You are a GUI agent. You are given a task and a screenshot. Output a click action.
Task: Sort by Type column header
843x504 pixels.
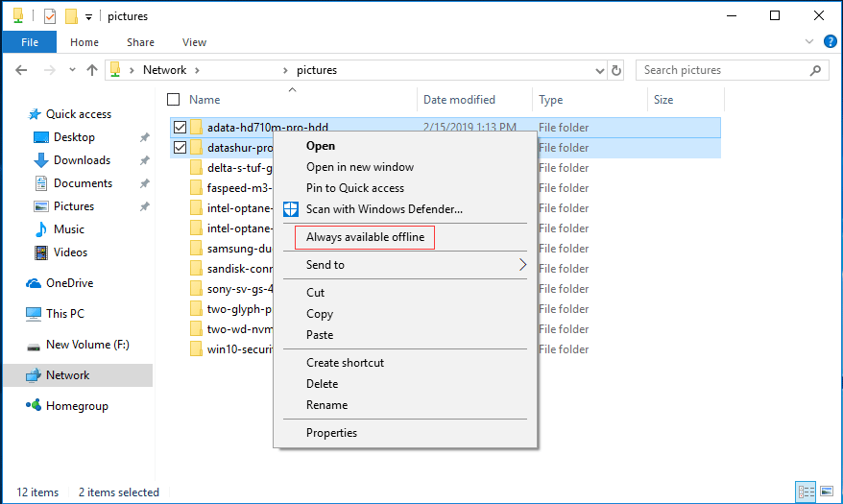pos(550,100)
